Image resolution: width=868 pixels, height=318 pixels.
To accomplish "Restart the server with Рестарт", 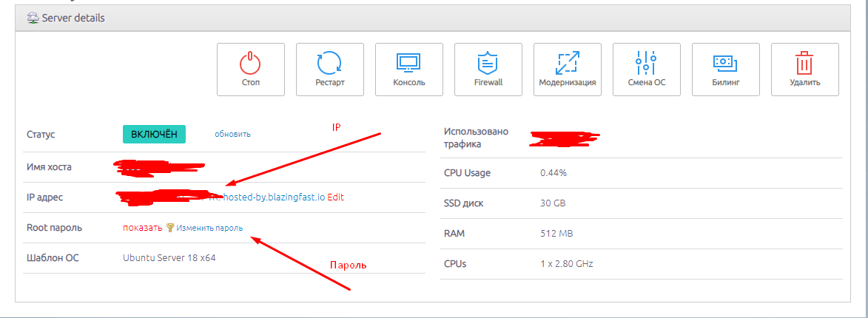I will (330, 70).
